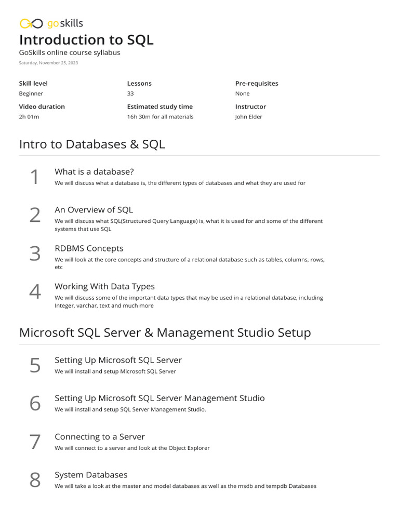Click the Estimated study time label

[x=159, y=107]
